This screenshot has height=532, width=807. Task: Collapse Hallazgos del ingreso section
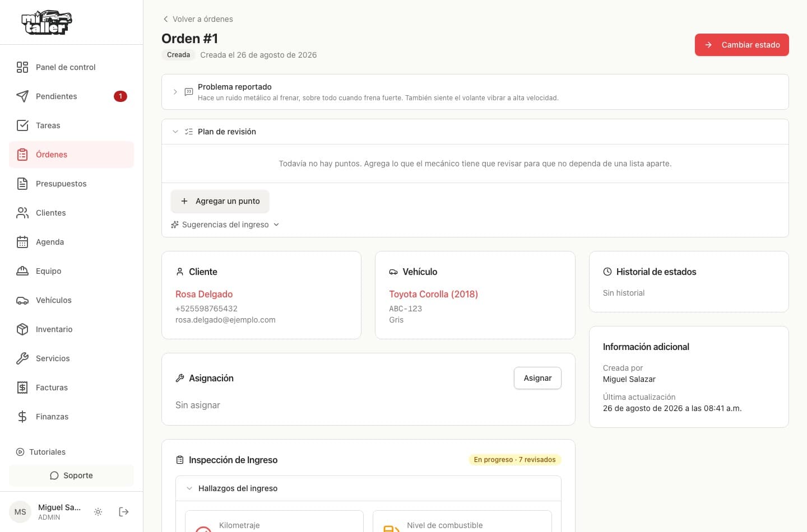click(x=368, y=488)
